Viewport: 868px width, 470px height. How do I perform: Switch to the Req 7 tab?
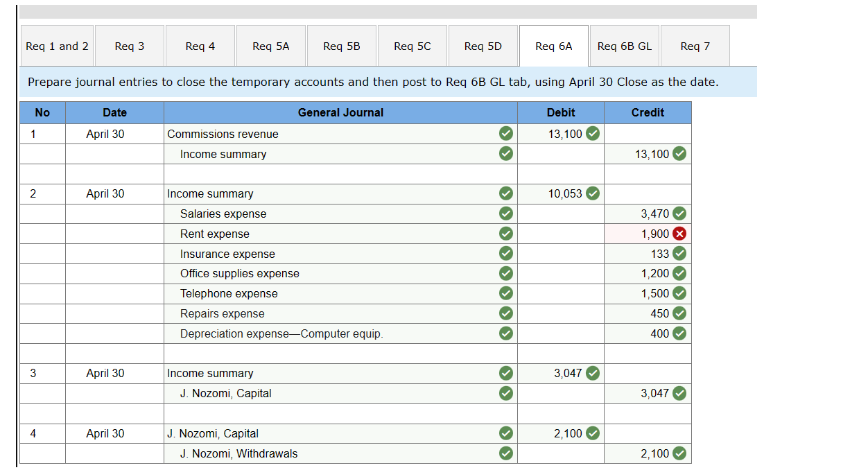[x=695, y=45]
